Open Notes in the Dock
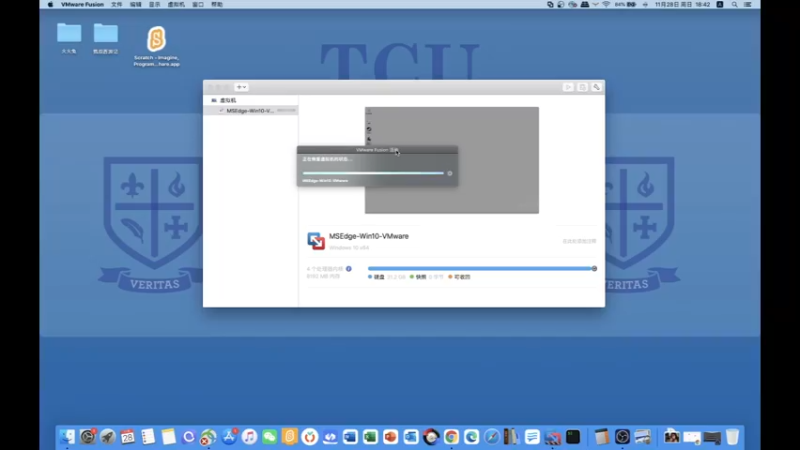The image size is (800, 450). click(x=168, y=437)
